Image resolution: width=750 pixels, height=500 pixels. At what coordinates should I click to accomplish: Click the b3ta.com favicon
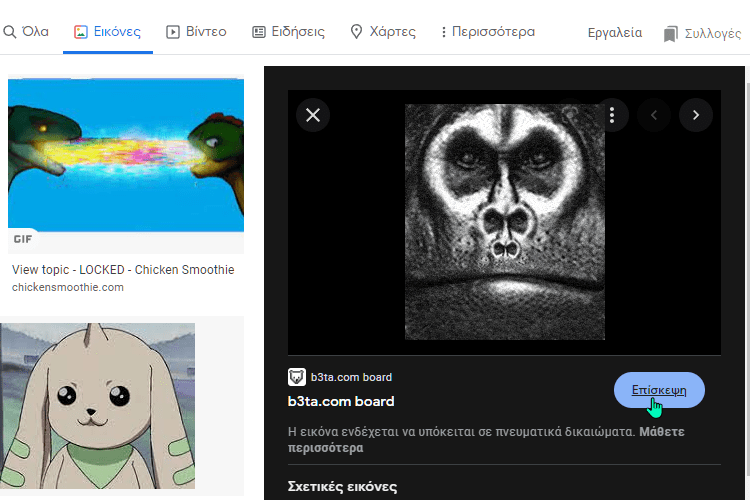pyautogui.click(x=297, y=377)
